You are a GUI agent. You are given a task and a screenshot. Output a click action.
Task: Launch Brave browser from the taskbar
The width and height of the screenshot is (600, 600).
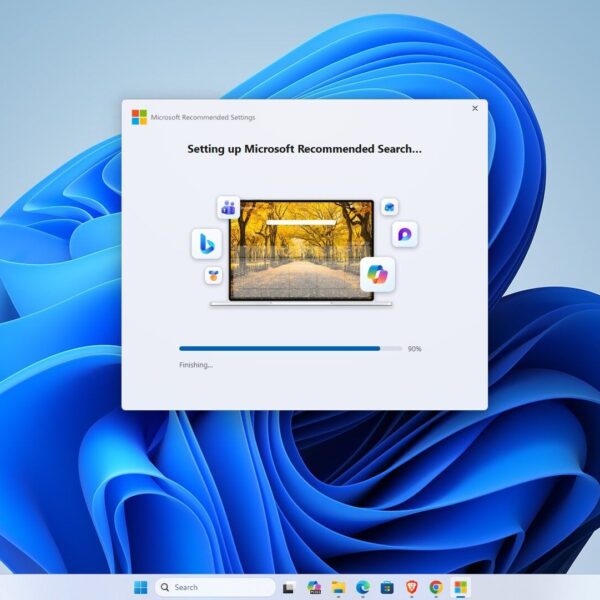pos(411,587)
